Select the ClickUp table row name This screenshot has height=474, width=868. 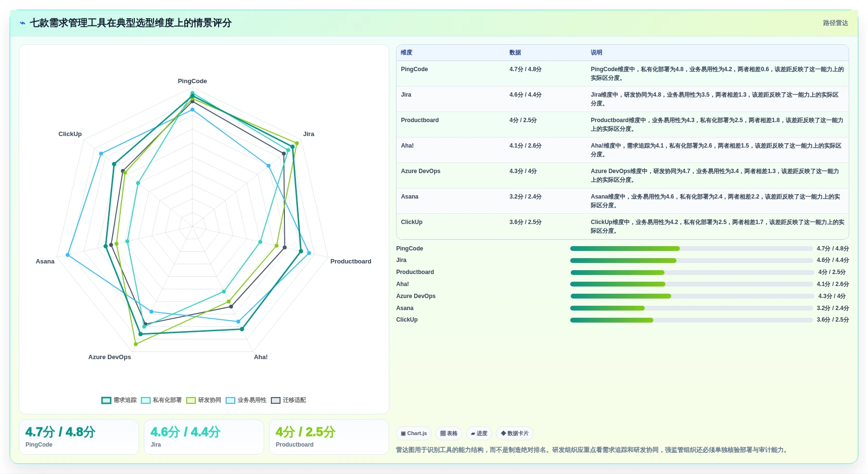[x=411, y=222]
